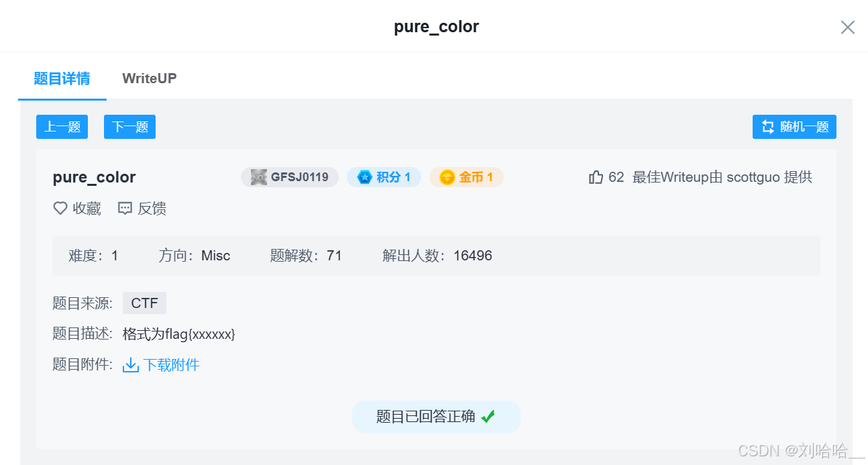Click the GFSJ0119 challenge ID badge
Image resolution: width=868 pixels, height=465 pixels.
pyautogui.click(x=290, y=176)
